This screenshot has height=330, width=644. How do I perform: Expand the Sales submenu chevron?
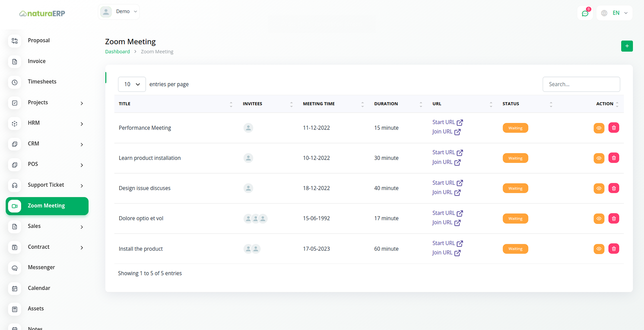click(82, 227)
